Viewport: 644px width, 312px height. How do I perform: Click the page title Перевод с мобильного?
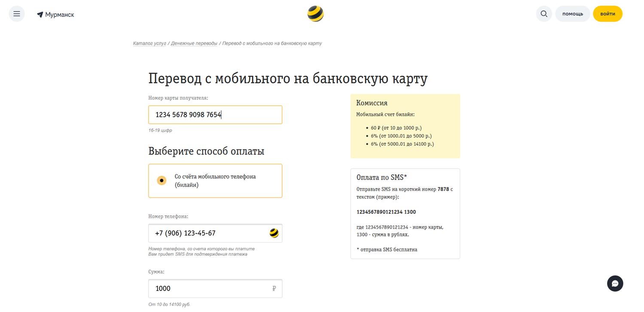click(x=288, y=79)
